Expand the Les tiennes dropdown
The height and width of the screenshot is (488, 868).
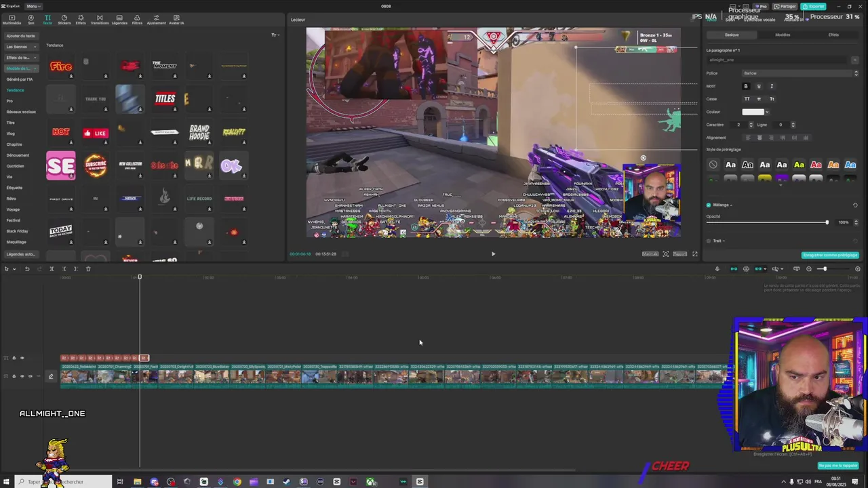pyautogui.click(x=21, y=47)
